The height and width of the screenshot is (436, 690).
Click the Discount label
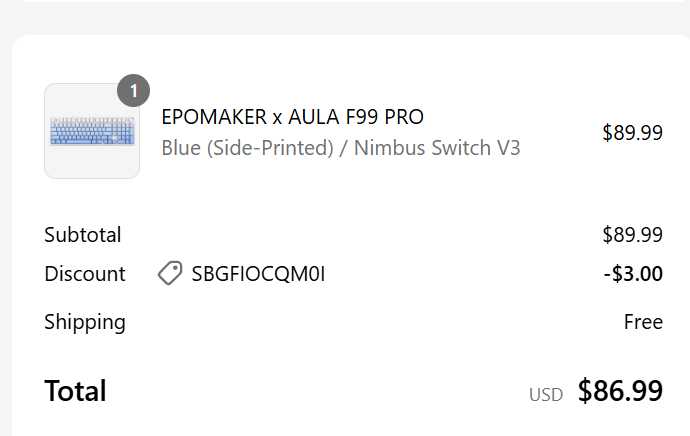[85, 273]
